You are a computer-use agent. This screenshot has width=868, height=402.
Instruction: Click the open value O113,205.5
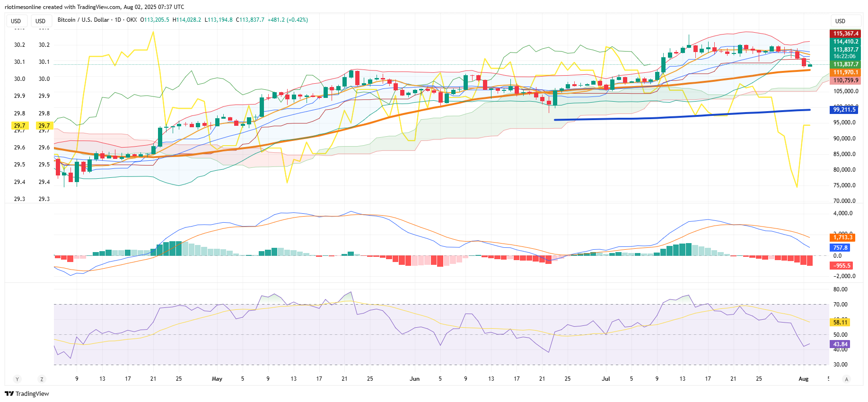155,20
